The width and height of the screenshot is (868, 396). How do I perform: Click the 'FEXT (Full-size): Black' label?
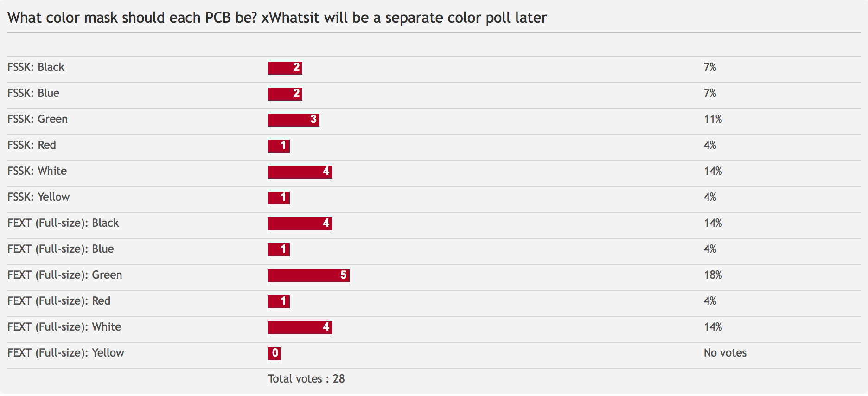coord(63,223)
